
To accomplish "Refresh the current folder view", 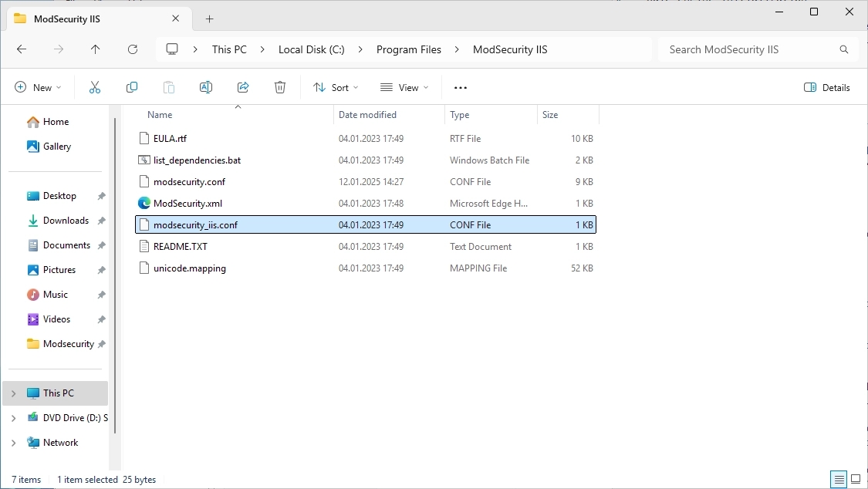I will [133, 49].
